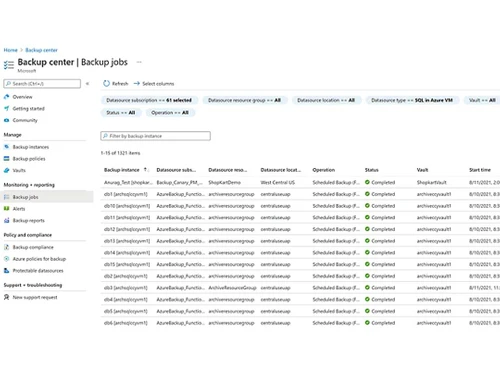This screenshot has width=500, height=375.
Task: Click the sidebar Search field
Action: pyautogui.click(x=42, y=83)
